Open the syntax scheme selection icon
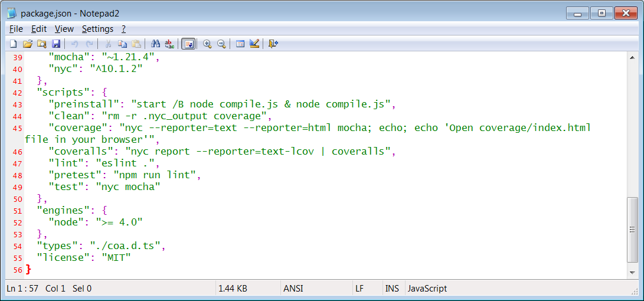Screen dimensions: 644x301 click(240, 44)
